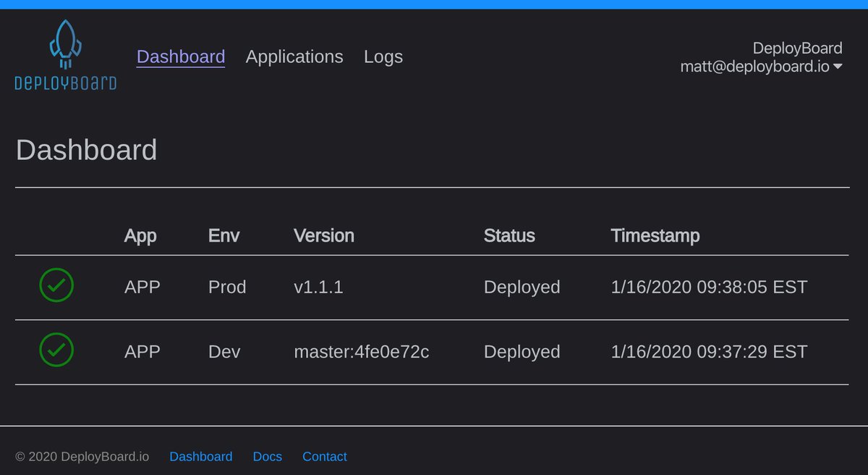
Task: Go to the Logs tab
Action: [383, 56]
